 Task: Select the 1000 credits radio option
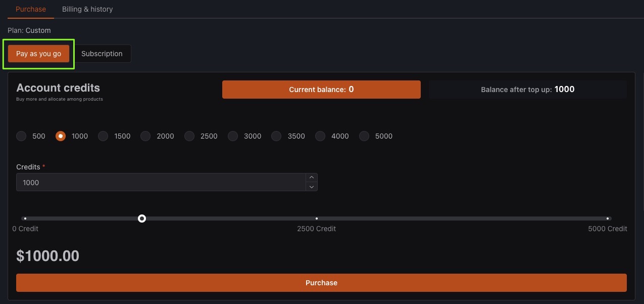pos(61,136)
